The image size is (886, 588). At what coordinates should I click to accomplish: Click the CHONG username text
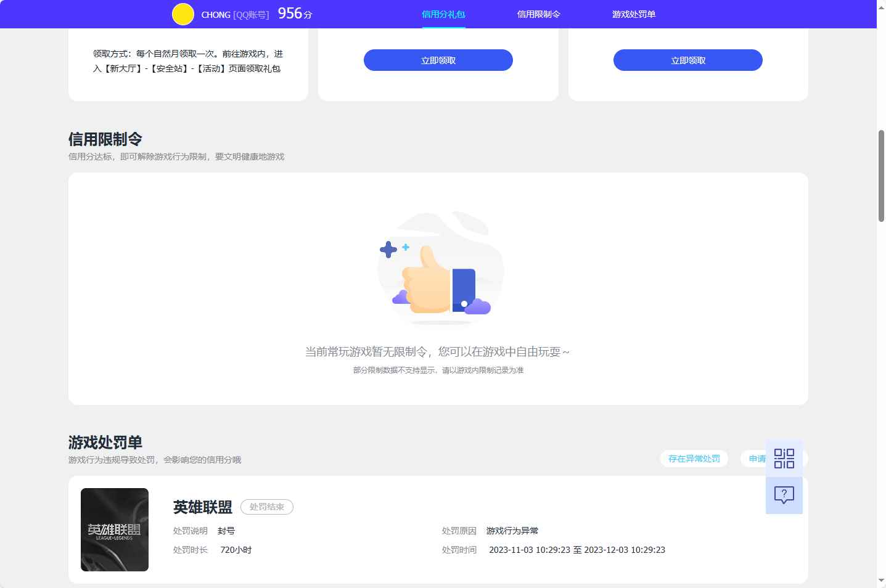click(x=216, y=15)
